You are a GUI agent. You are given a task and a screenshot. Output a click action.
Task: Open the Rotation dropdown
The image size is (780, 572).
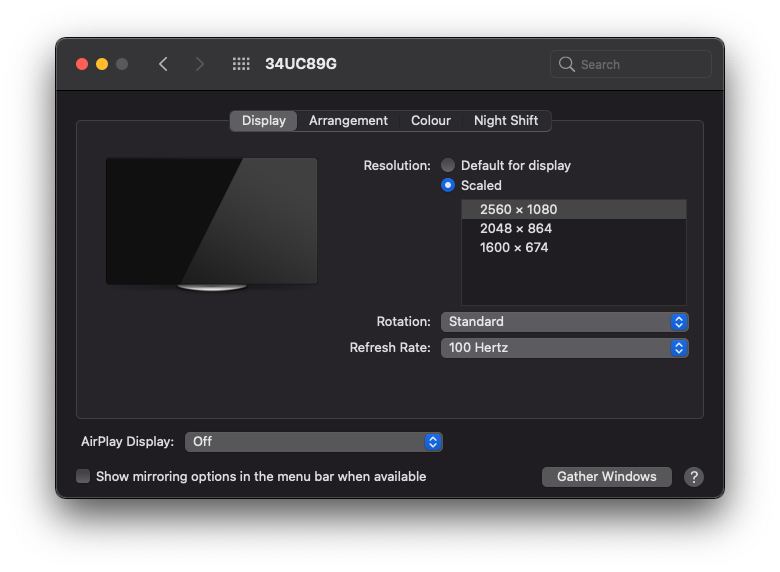click(x=565, y=322)
